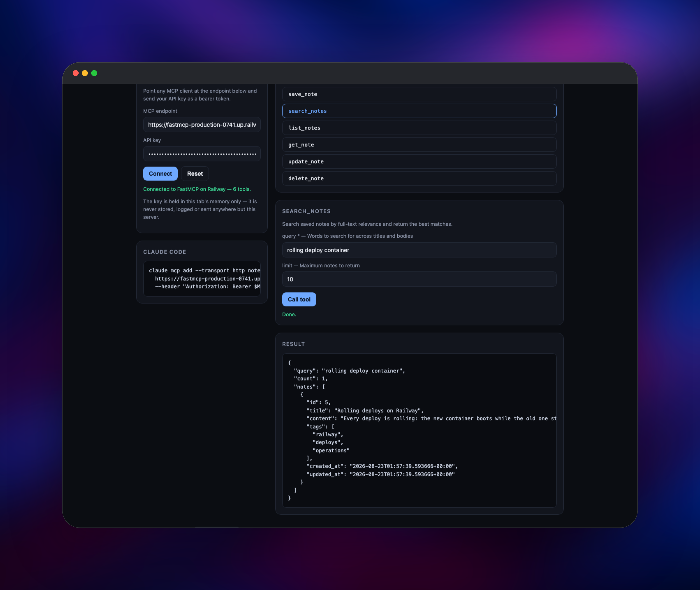
Task: Click the "title": "Rolling deploys on Railway" line
Action: tap(365, 410)
